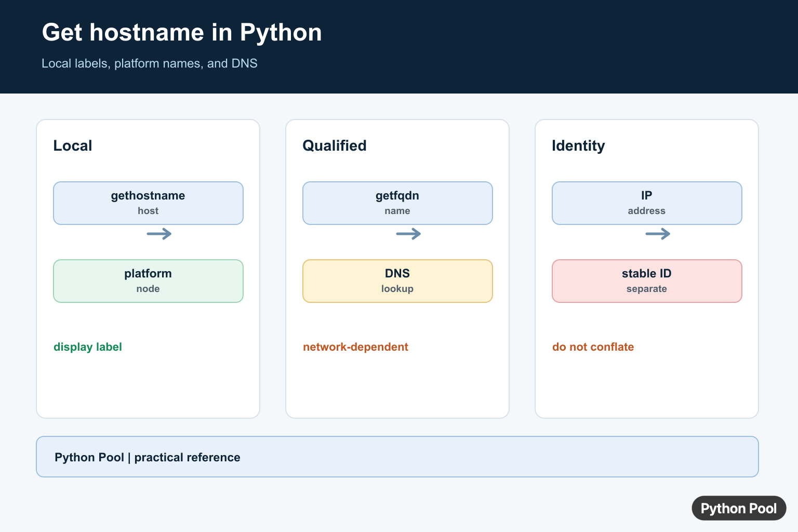
Task: Click the 'Get hostname in Python' title
Action: [x=182, y=33]
